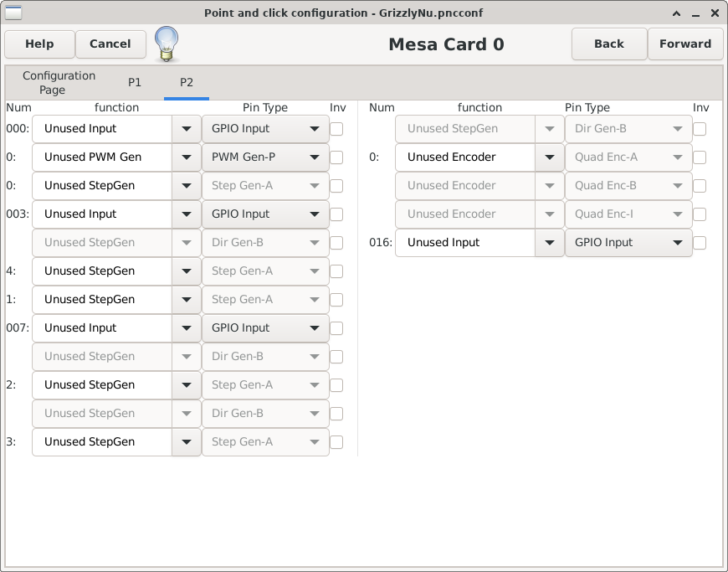728x572 pixels.
Task: Go Back to the previous page
Action: 609,44
